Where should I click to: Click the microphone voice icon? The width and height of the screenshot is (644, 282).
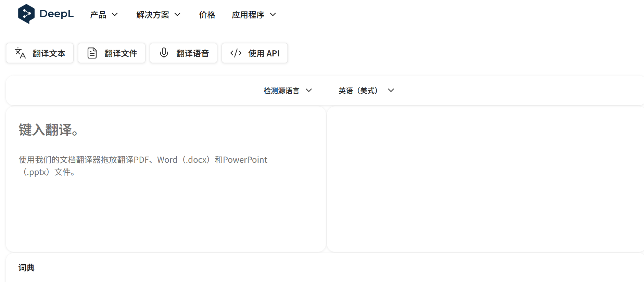click(164, 53)
